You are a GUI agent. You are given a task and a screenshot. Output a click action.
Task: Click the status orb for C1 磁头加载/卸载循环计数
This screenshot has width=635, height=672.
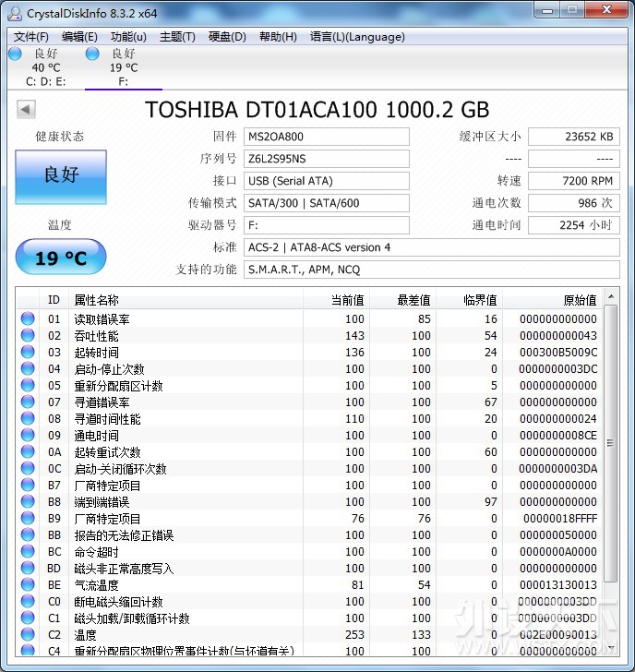coord(28,618)
